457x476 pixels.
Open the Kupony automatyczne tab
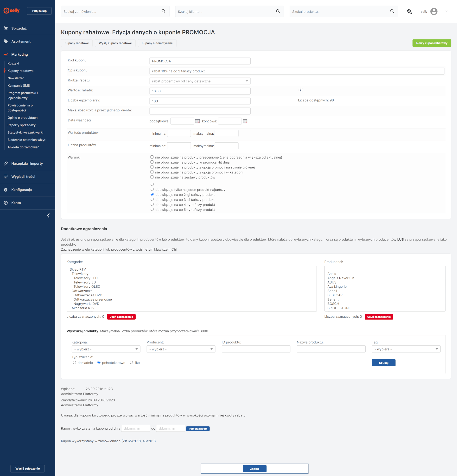pos(157,43)
